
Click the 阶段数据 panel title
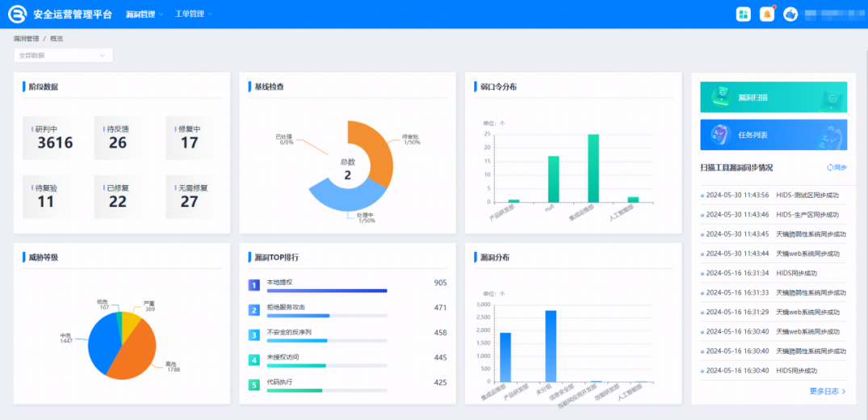44,86
